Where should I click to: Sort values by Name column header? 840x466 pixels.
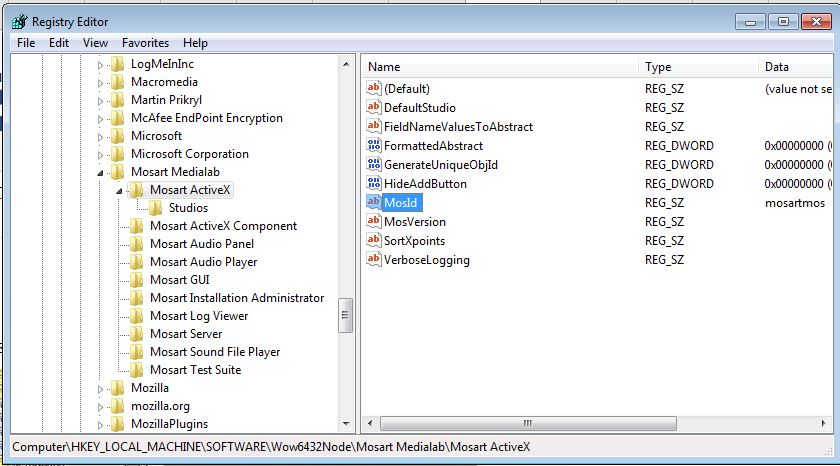[500, 67]
